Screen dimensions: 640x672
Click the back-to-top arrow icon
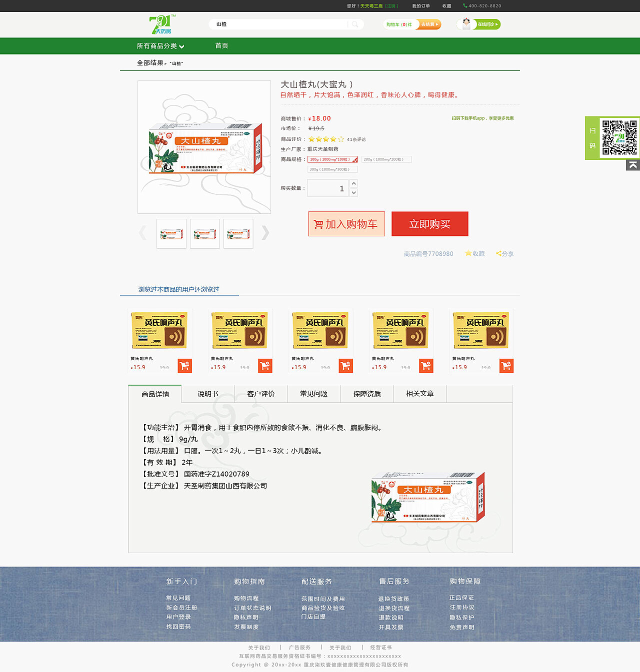(633, 165)
